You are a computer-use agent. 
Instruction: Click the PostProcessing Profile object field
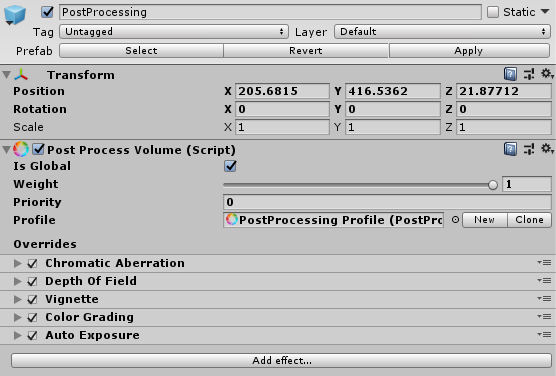click(333, 220)
